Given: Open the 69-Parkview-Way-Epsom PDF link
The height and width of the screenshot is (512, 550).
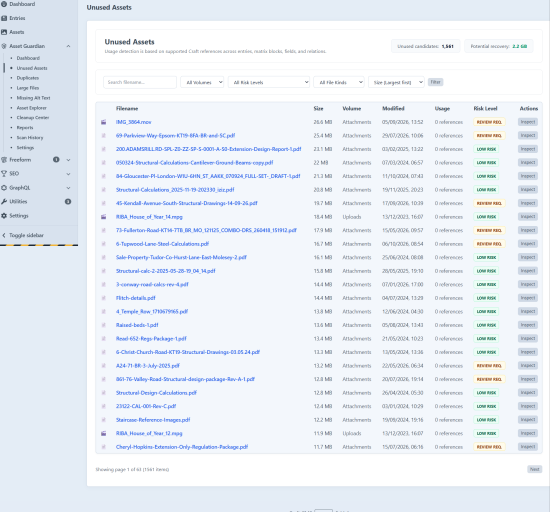Looking at the screenshot, I should pos(175,136).
